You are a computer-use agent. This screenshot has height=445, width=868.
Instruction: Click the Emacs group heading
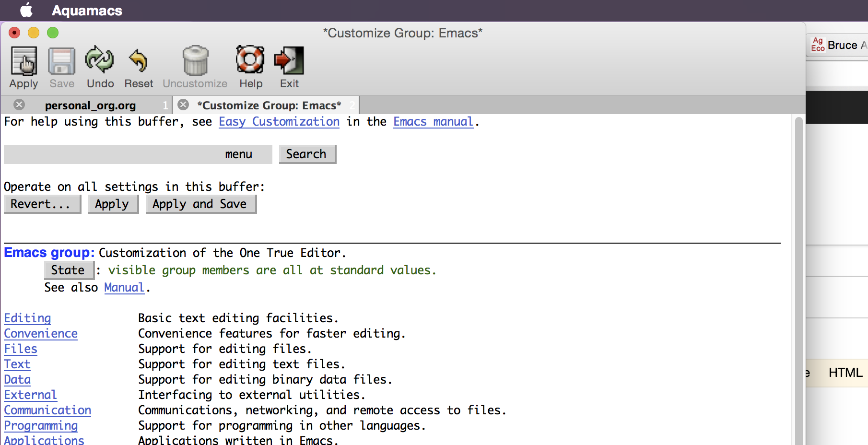(x=49, y=253)
